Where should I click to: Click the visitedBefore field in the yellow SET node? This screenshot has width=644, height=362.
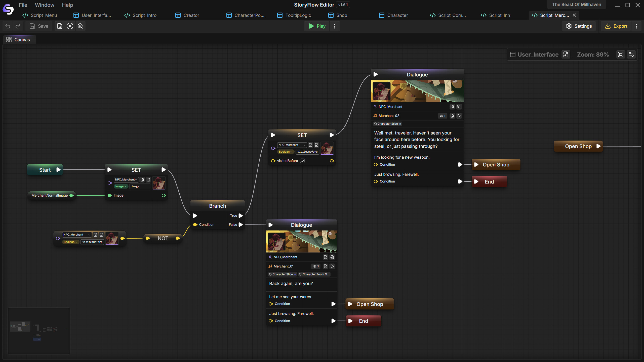[307, 152]
